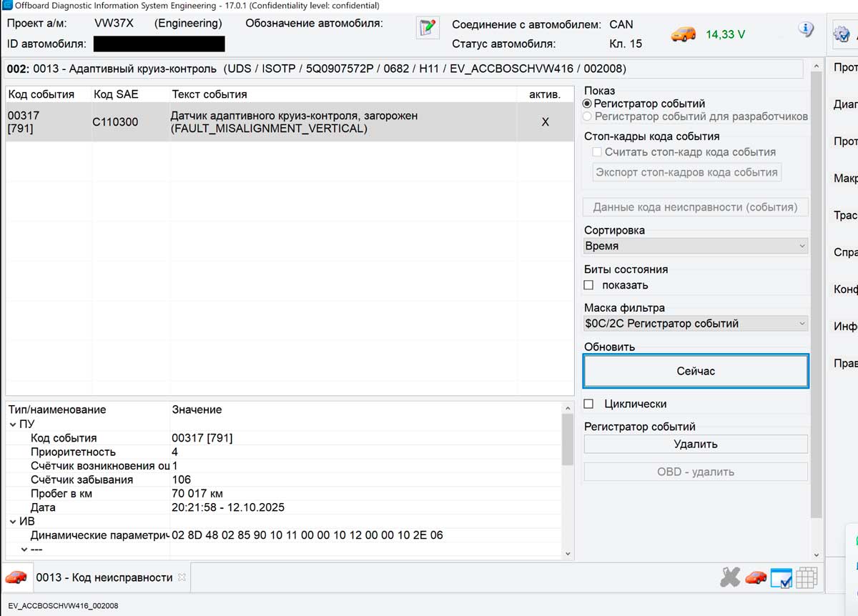Tick the Циклически checkbox

click(588, 404)
